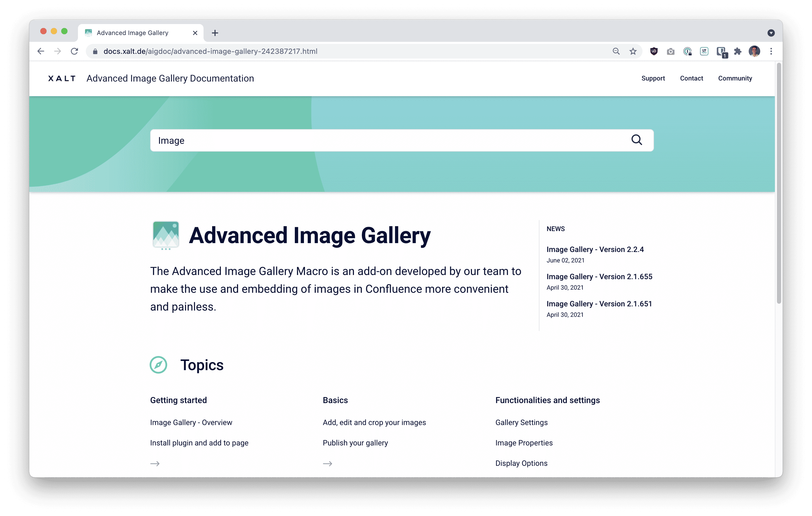The height and width of the screenshot is (516, 812).
Task: Open the Extensions puzzle-piece menu
Action: 737,51
